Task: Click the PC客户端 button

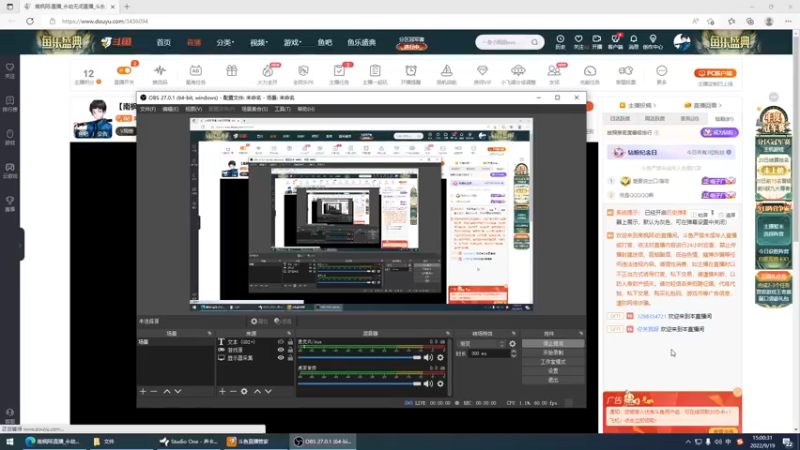Action: tap(715, 73)
